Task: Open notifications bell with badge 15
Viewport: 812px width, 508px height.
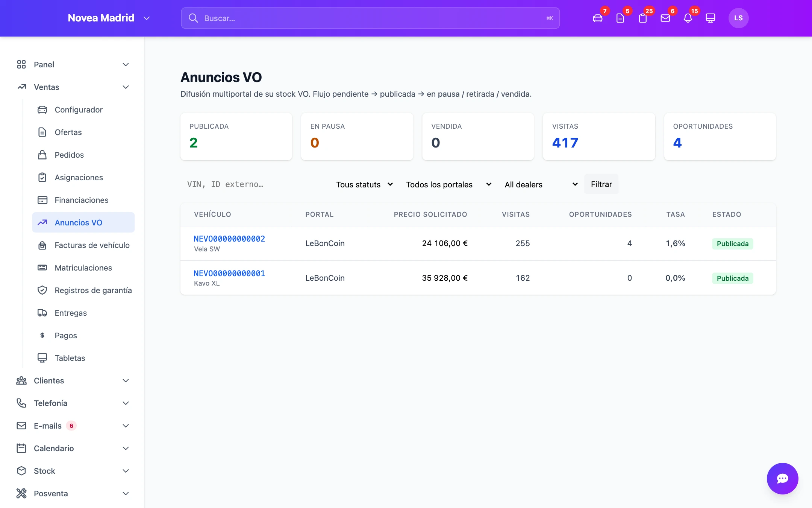Action: click(x=688, y=18)
